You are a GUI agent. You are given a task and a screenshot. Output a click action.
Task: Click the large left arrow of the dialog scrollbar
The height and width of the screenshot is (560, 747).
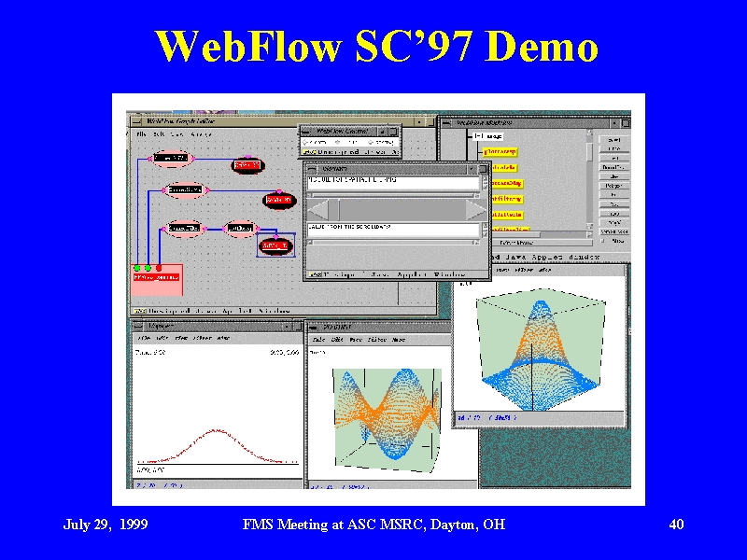click(x=317, y=210)
